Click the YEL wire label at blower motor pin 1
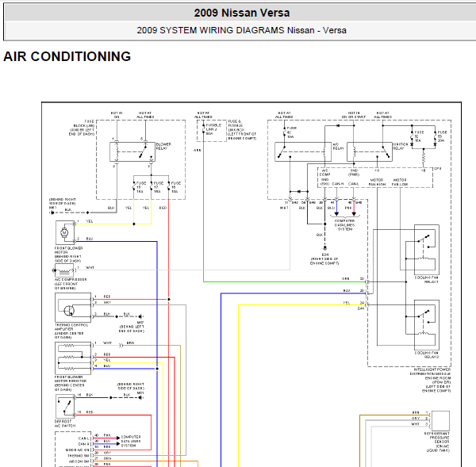The image size is (476, 467). click(89, 221)
